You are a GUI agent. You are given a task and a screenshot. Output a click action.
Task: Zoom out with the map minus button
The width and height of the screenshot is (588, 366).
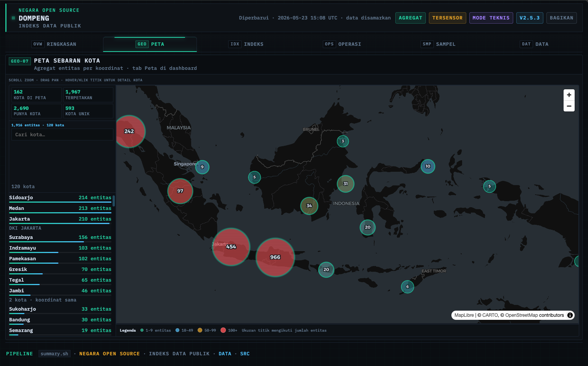(x=569, y=106)
